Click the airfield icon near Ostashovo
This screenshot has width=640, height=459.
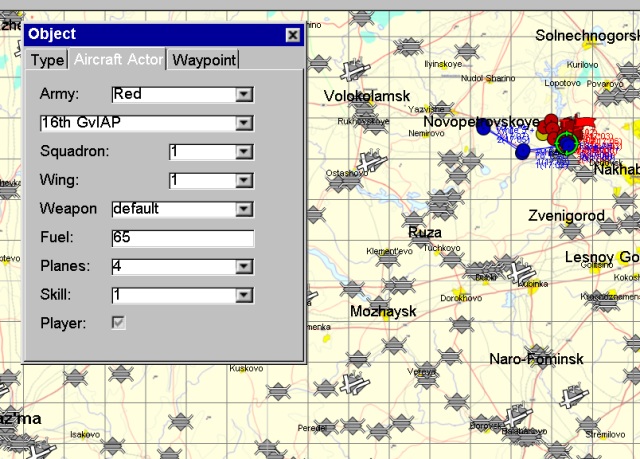[x=371, y=162]
